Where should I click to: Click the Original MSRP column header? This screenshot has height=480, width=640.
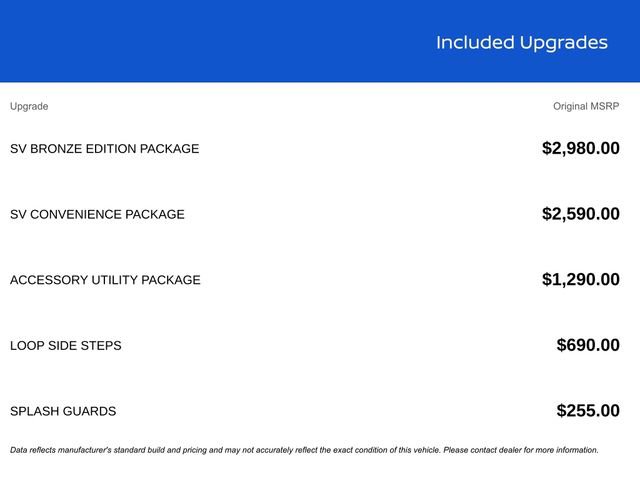coord(586,106)
